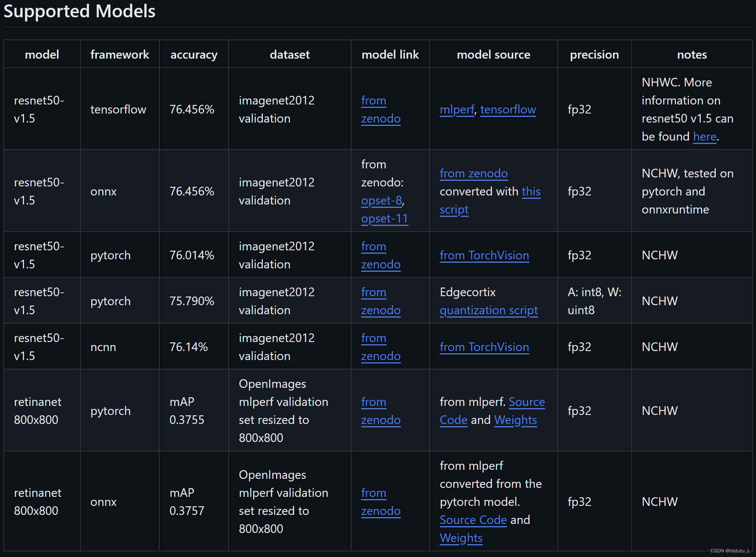Image resolution: width=756 pixels, height=557 pixels.
Task: Open 'this script' conversion link
Action: pos(531,191)
